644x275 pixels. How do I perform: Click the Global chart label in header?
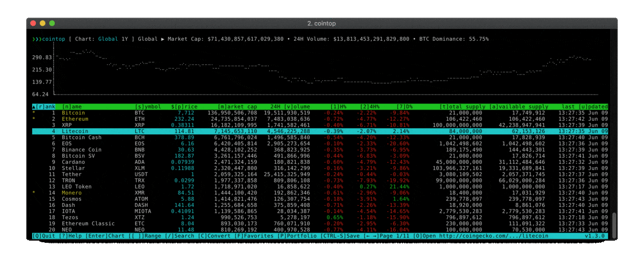(x=108, y=39)
